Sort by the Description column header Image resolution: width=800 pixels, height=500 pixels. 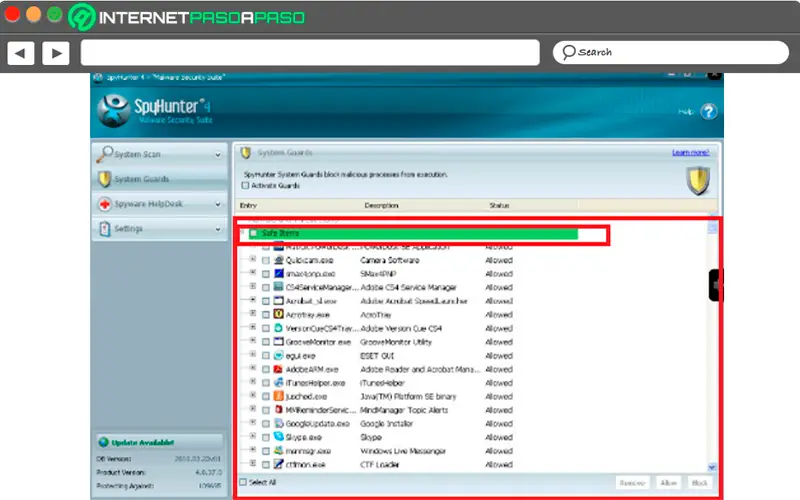(381, 205)
